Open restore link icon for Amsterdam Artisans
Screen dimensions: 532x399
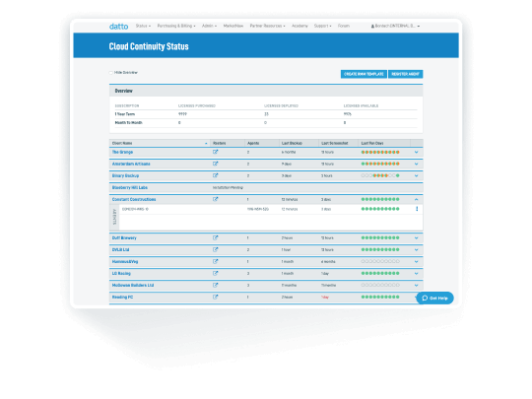pyautogui.click(x=215, y=164)
